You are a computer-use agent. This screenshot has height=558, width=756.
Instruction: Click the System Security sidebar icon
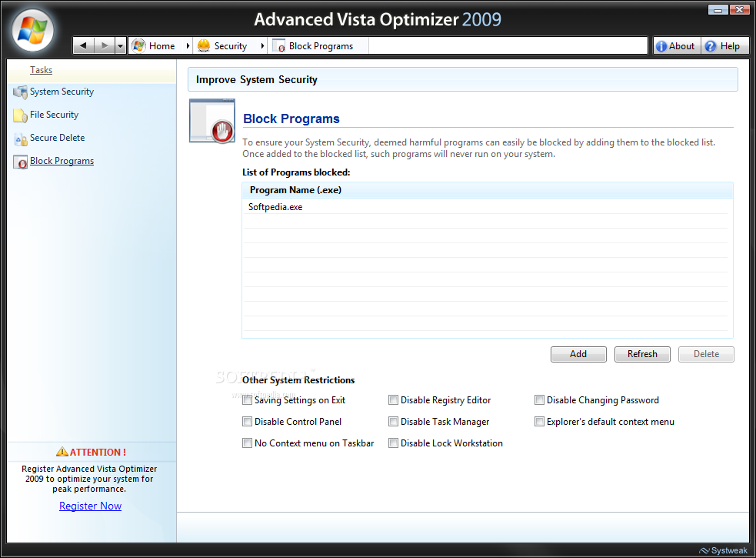coord(20,92)
